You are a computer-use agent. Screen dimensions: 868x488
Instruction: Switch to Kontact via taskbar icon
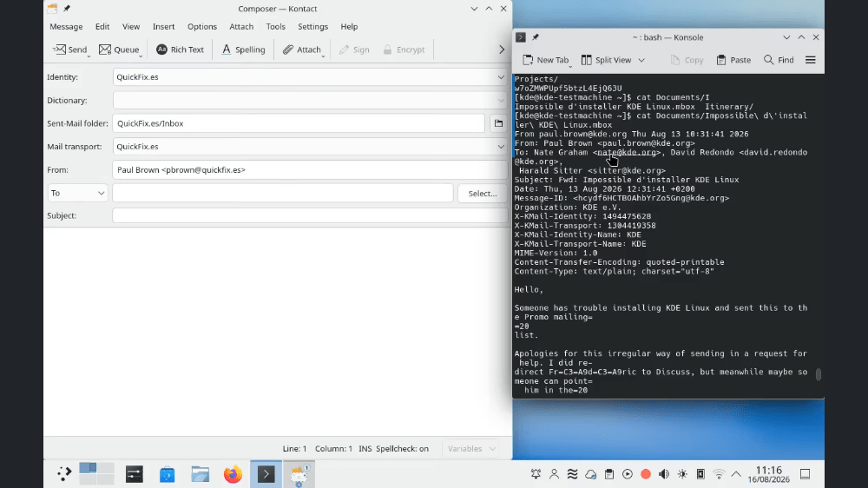pos(299,474)
